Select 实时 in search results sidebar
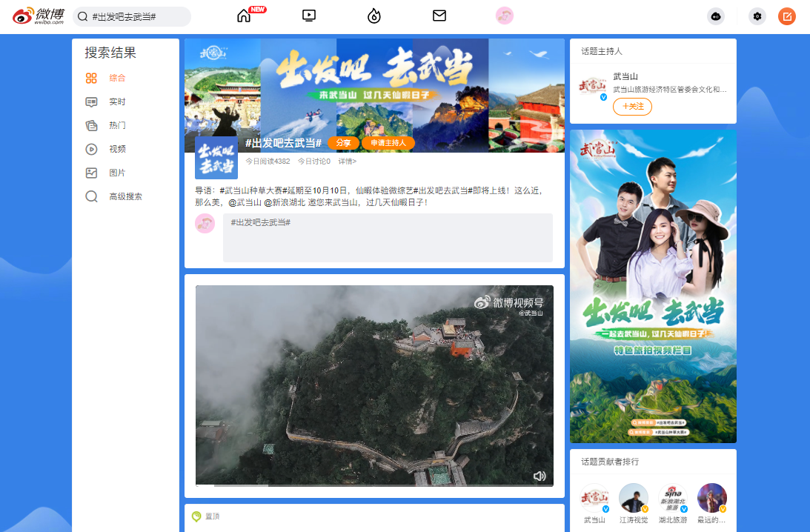This screenshot has height=532, width=810. [x=117, y=102]
